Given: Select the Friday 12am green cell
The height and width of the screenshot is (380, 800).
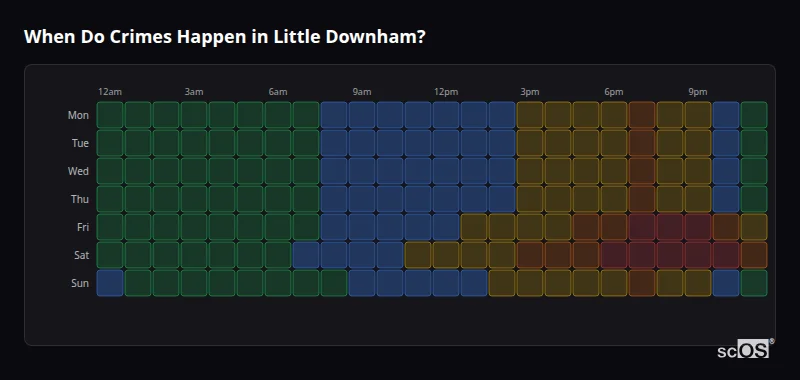Looking at the screenshot, I should [x=110, y=227].
